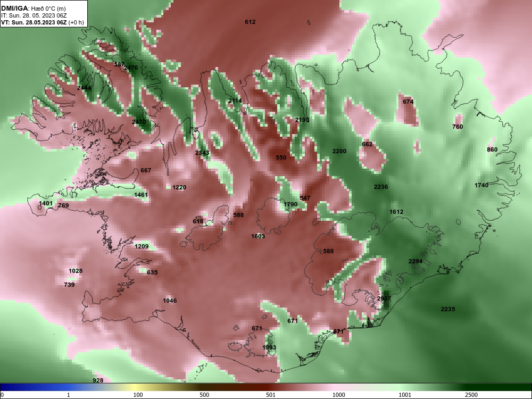Click the legend label 0
Viewport: 532px width, 399px height.
click(x=2, y=395)
